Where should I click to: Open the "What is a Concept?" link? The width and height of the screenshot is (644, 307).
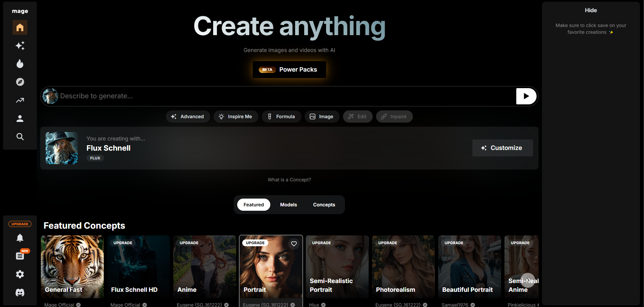click(x=289, y=180)
